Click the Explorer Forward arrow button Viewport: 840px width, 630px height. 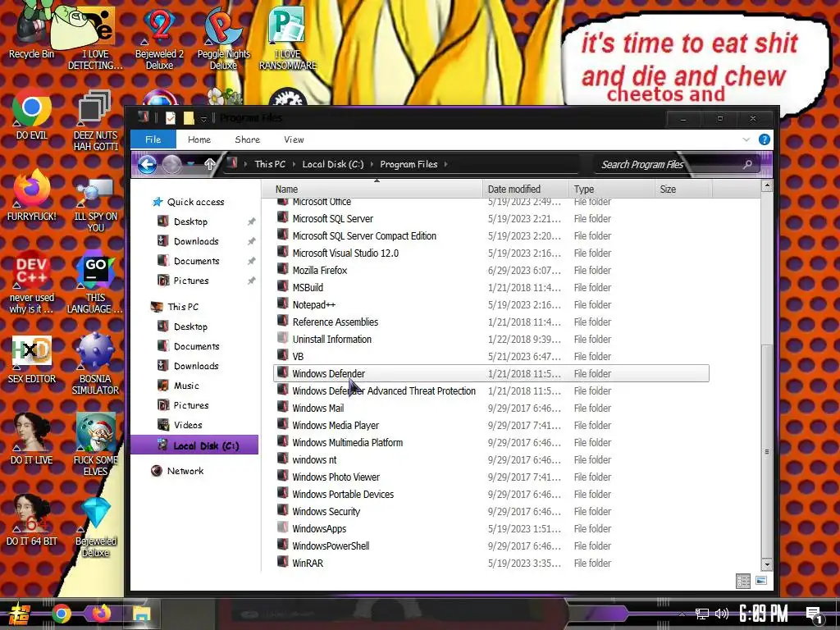[172, 164]
